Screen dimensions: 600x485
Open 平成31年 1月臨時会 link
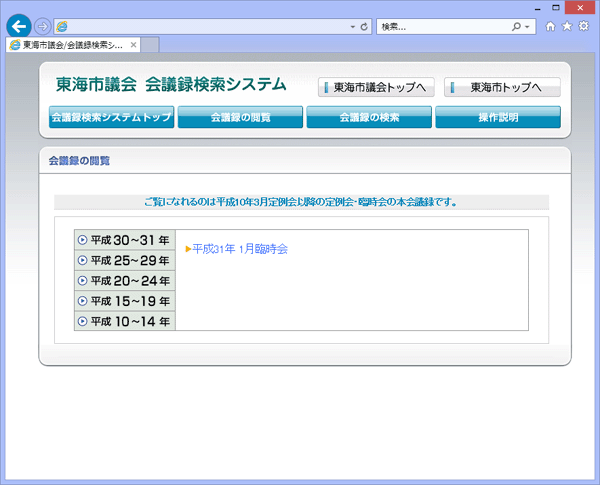pyautogui.click(x=240, y=249)
